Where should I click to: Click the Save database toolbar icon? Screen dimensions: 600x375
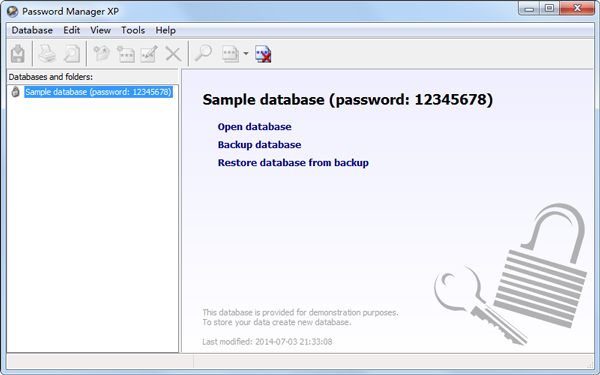point(18,54)
